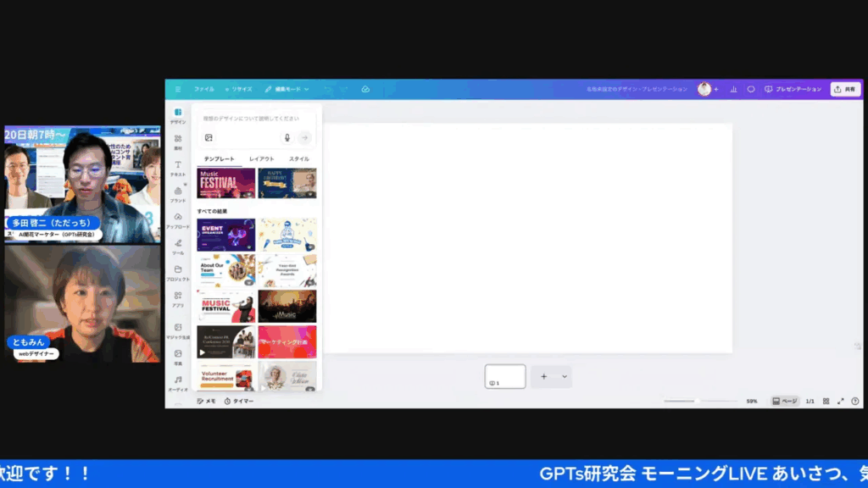Open the help question mark icon

854,401
